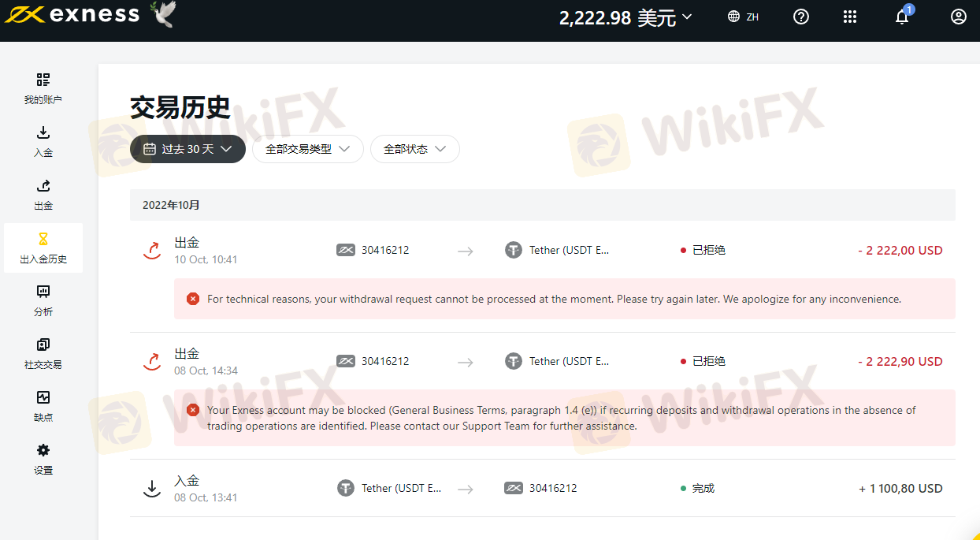Click 已拒绝 status in 08 Oct 14:34 row
This screenshot has width=980, height=540.
click(x=703, y=362)
